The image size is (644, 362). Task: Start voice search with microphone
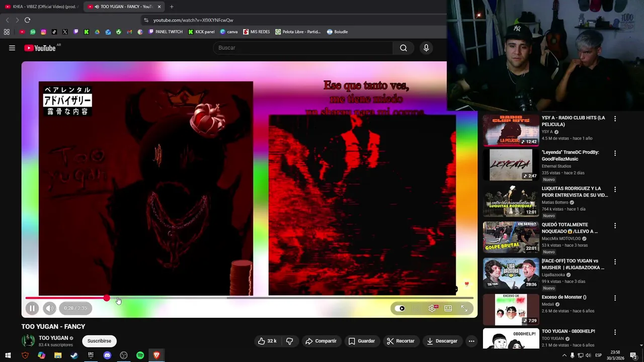coord(426,48)
